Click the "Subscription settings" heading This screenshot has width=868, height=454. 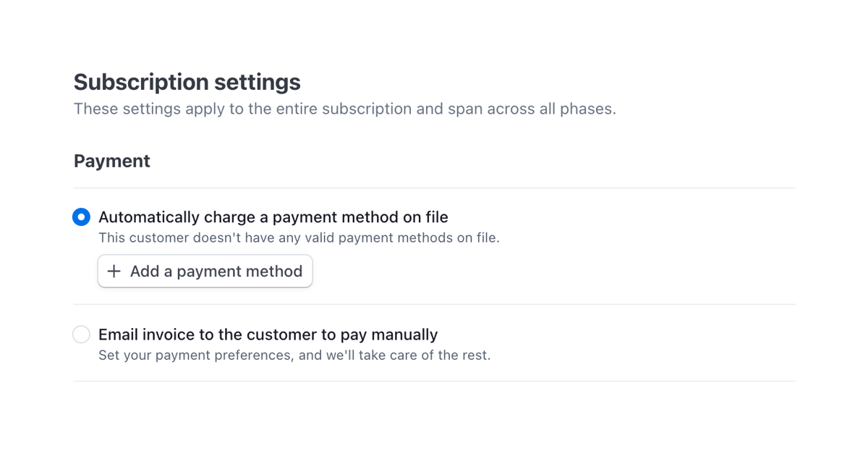186,82
